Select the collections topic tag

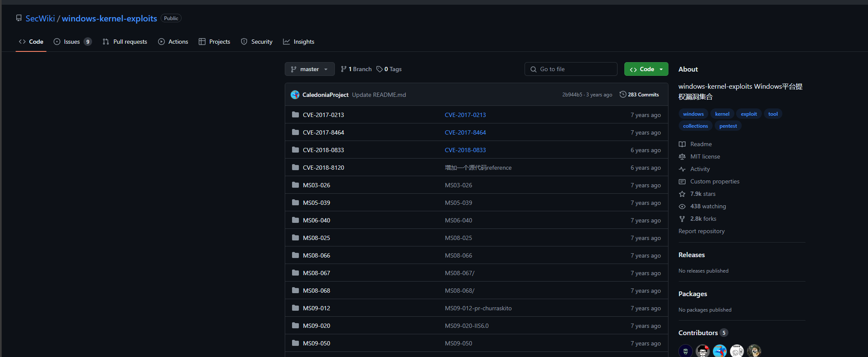[x=695, y=126]
